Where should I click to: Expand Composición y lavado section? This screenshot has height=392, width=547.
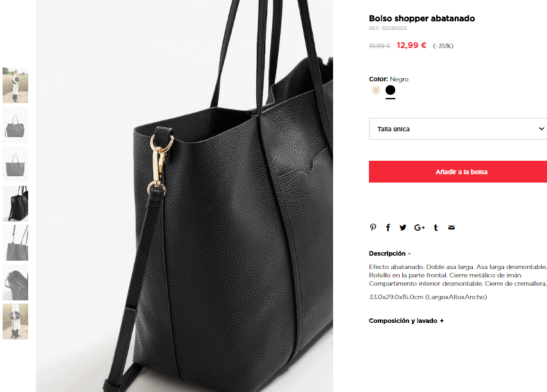407,321
